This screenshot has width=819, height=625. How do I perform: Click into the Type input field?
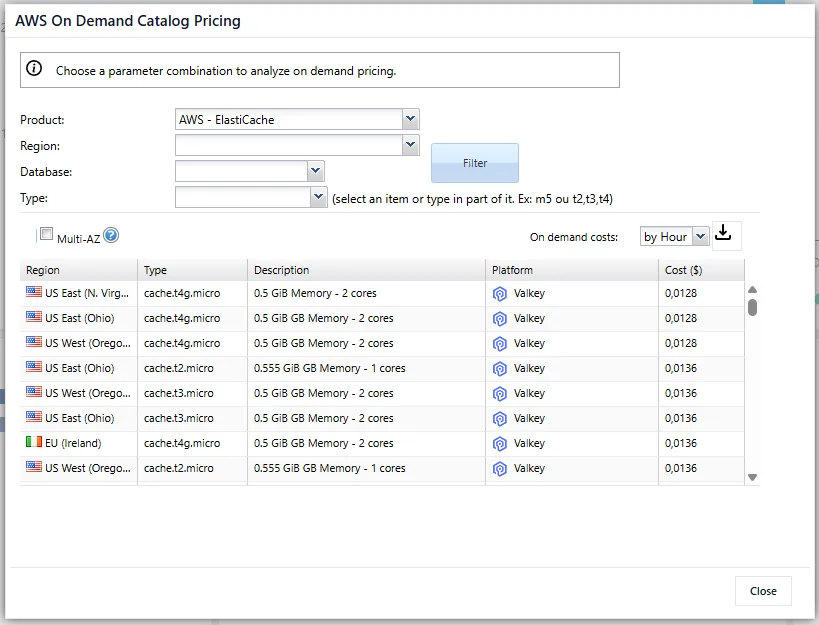pos(243,197)
